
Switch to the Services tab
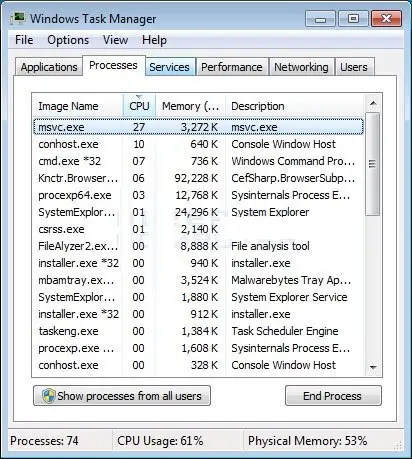(x=169, y=67)
